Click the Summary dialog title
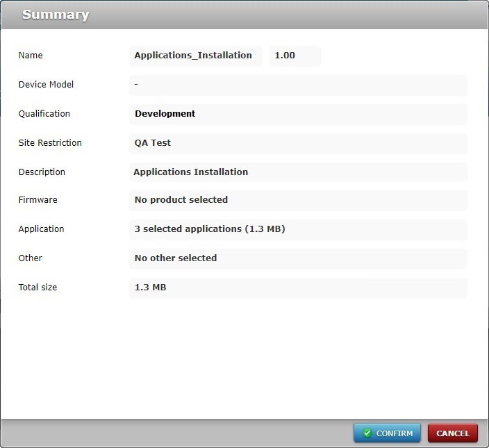 click(x=56, y=15)
